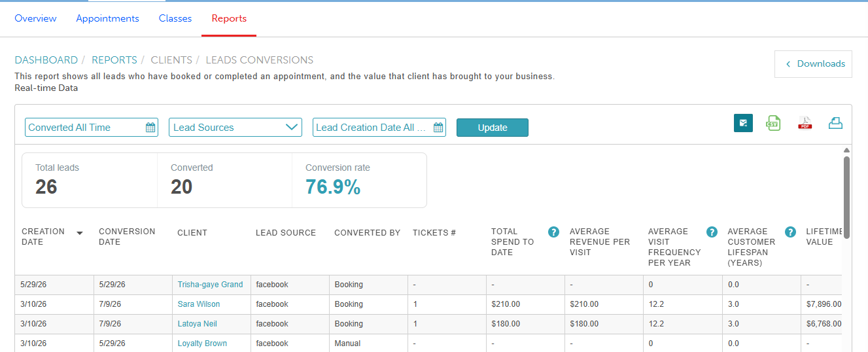
Task: Click lifespan 3.0 in Latoya Neil row
Action: pyautogui.click(x=733, y=324)
